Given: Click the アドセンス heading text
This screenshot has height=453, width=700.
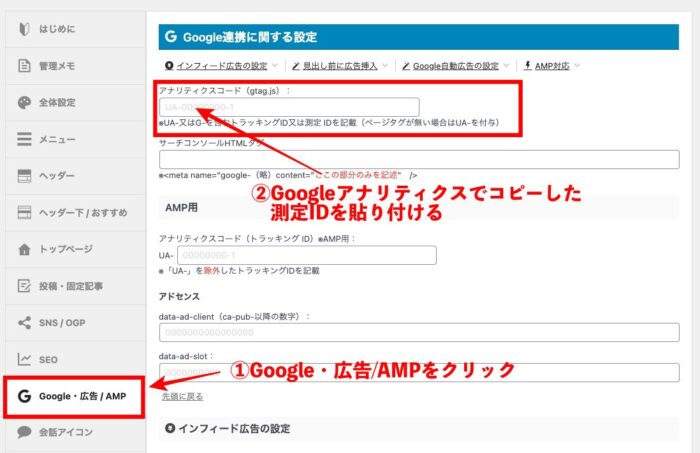Looking at the screenshot, I should click(x=179, y=296).
